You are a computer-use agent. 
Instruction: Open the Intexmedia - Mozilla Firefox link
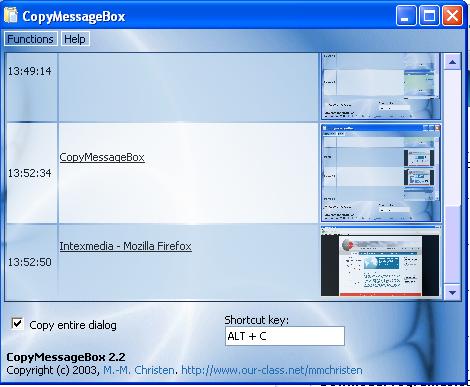click(x=125, y=246)
